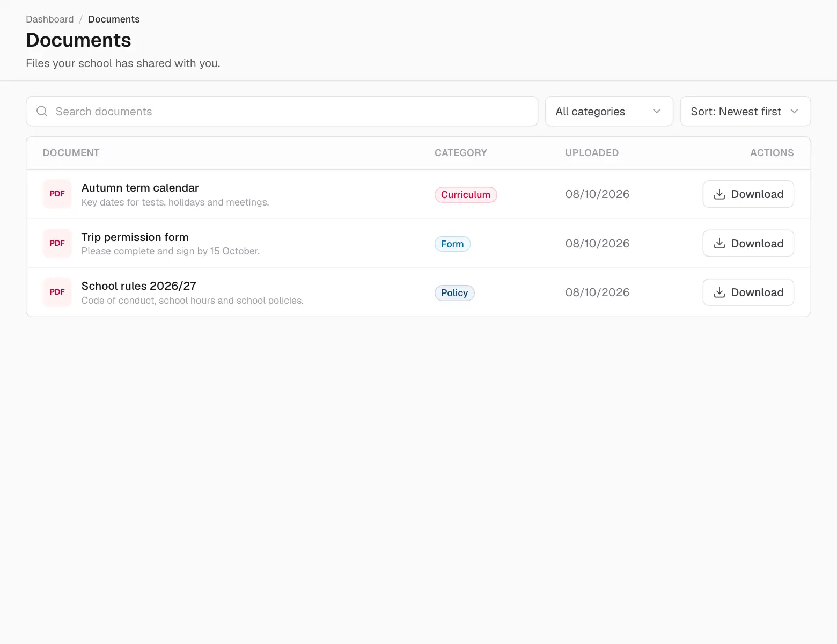The image size is (837, 644).
Task: Click 'Code of conduct, school hours' description
Action: tap(193, 301)
